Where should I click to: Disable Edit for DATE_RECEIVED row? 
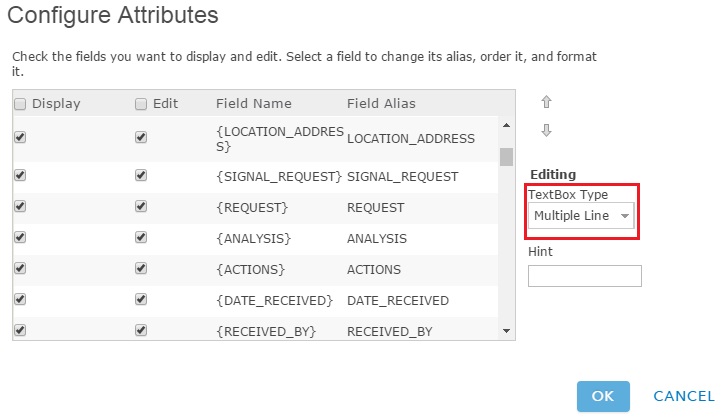point(141,299)
